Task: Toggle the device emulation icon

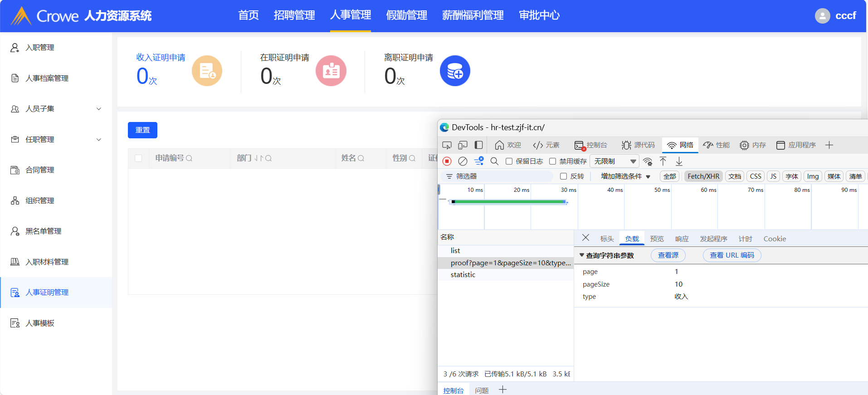Action: point(463,145)
